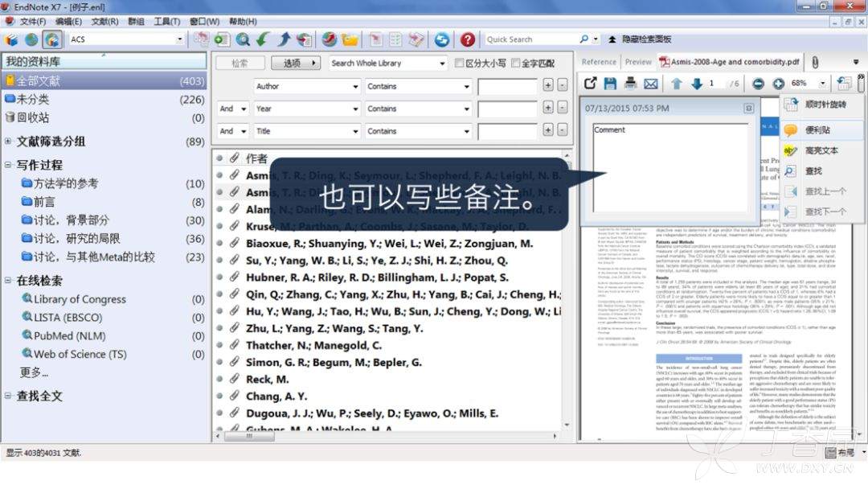Viewport: 868px width, 489px height.
Task: Toggle read status dot for Dugoua row
Action: click(219, 413)
